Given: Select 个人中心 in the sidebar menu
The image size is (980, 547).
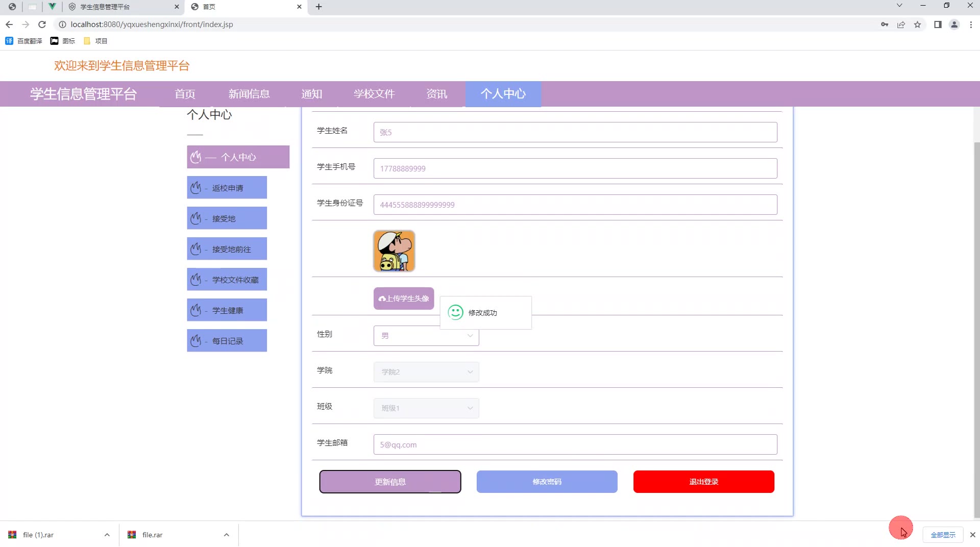Looking at the screenshot, I should click(x=238, y=157).
